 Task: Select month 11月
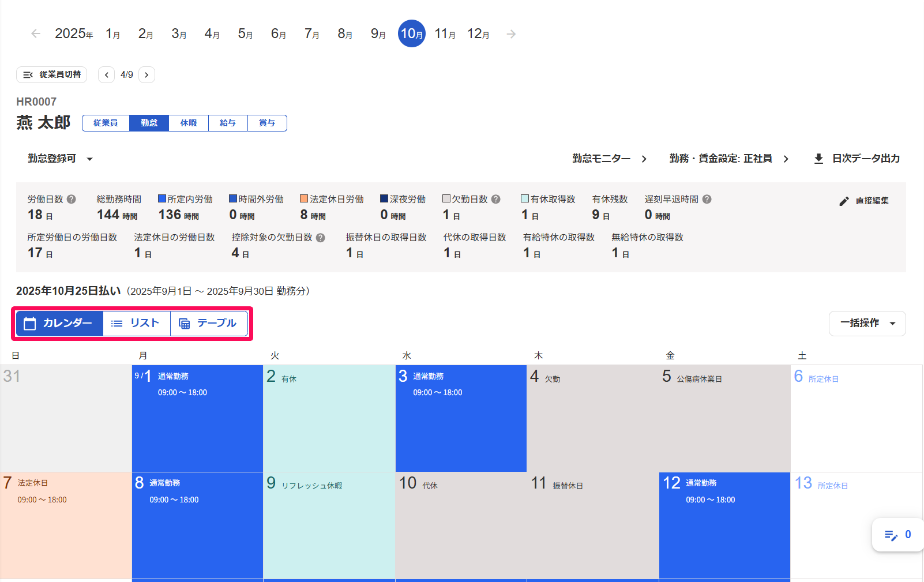click(x=445, y=34)
